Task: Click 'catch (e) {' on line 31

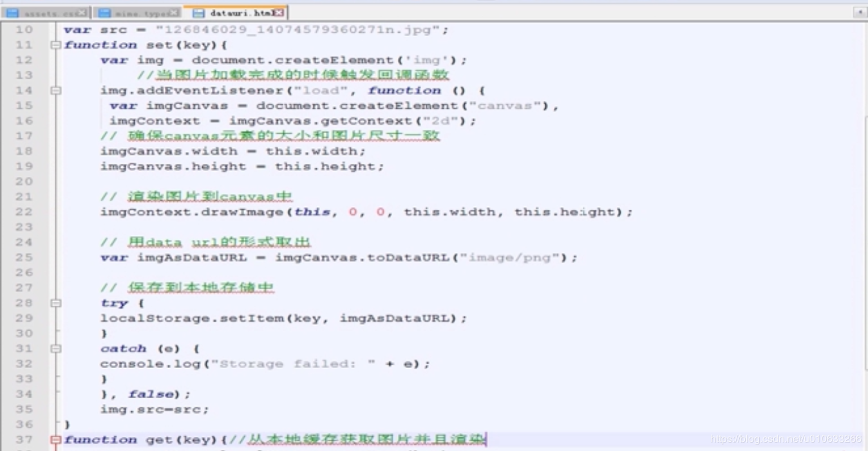Action: [x=150, y=349]
